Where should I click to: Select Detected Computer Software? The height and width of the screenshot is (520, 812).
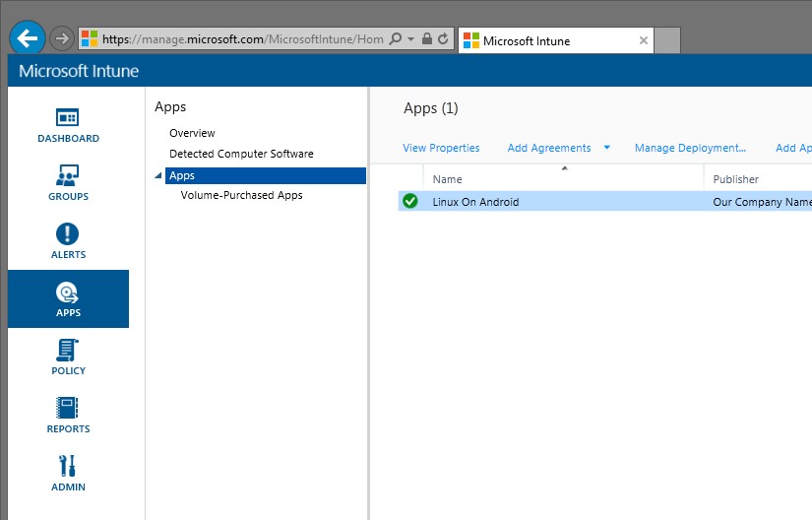click(x=241, y=154)
